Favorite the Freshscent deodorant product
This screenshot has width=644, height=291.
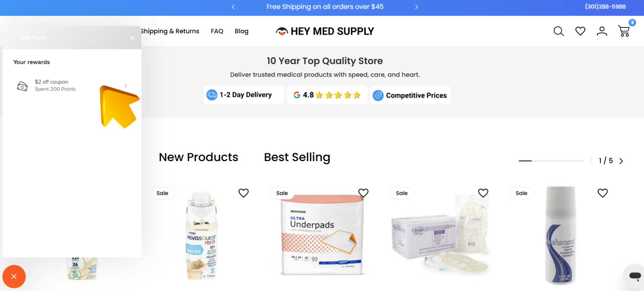pos(602,193)
